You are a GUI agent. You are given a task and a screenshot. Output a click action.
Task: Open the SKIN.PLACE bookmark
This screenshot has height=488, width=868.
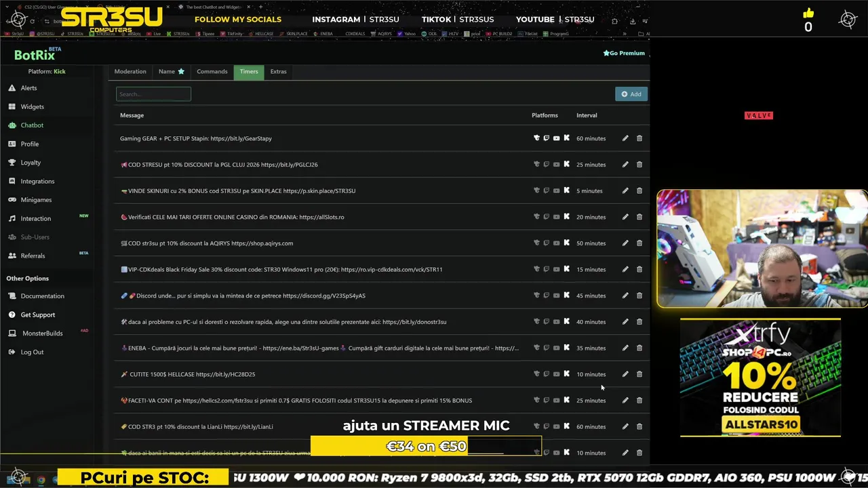[x=294, y=33]
